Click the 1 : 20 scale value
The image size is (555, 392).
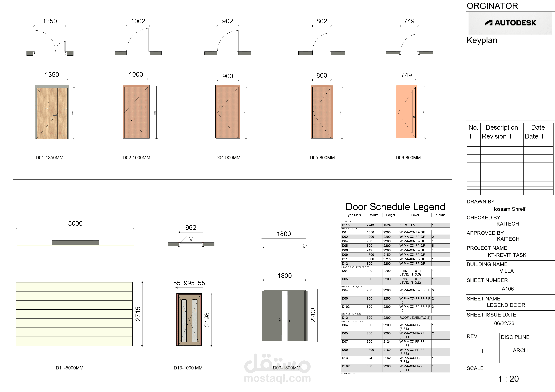pyautogui.click(x=508, y=379)
